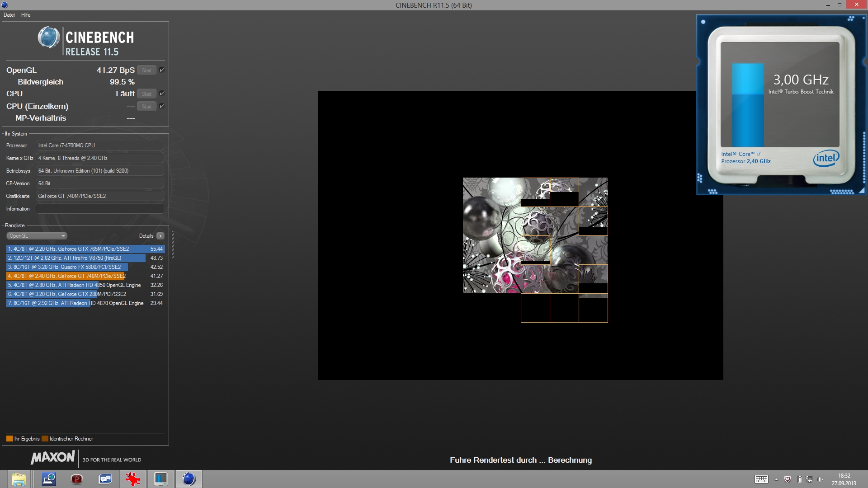
Task: Click the Kerne x GHz field value
Action: tap(100, 158)
